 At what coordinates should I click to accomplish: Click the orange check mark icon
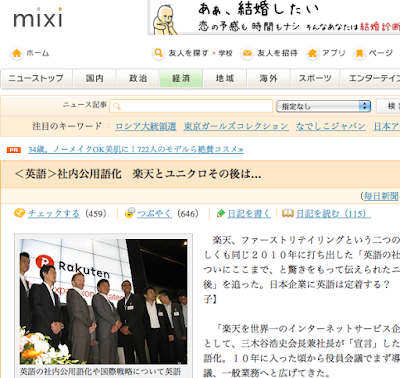19,213
